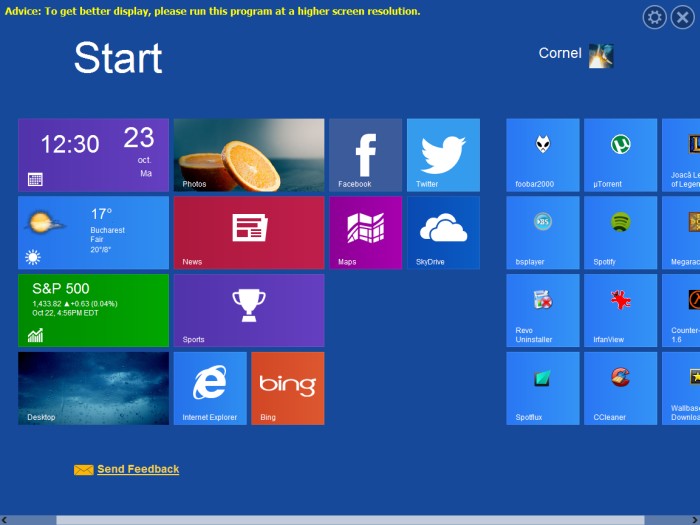Screen dimensions: 700x525
Task: Launch Internet Explorer tile
Action: pyautogui.click(x=210, y=388)
